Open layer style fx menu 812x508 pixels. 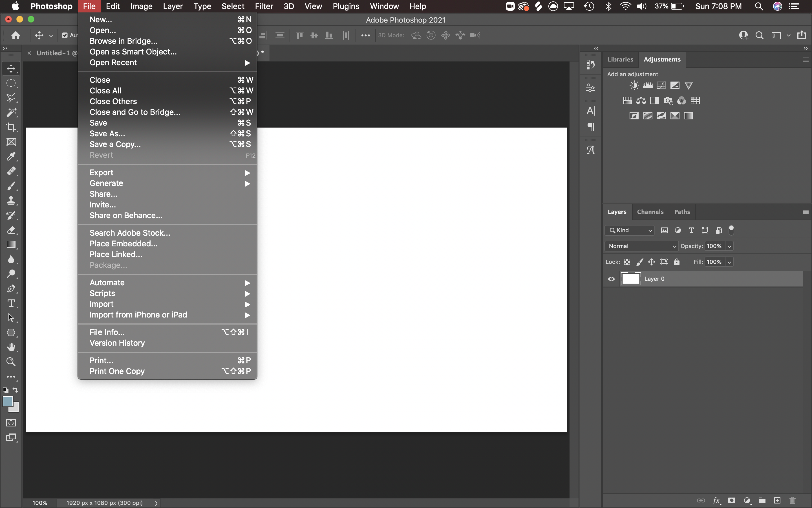point(717,500)
